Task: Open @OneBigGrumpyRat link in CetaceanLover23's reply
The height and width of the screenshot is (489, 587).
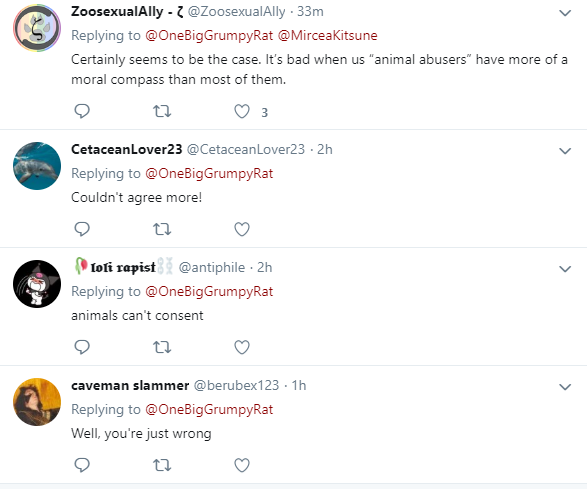Action: click(x=209, y=174)
